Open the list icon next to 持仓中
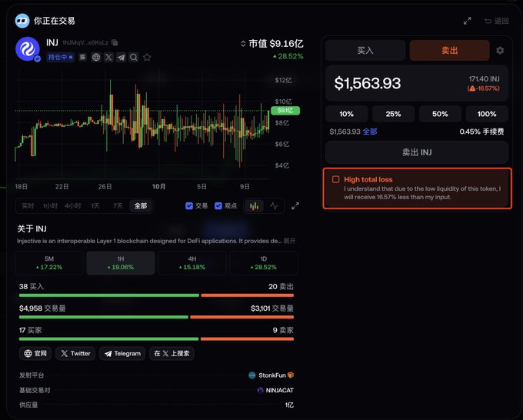The image size is (523, 420). click(x=82, y=58)
